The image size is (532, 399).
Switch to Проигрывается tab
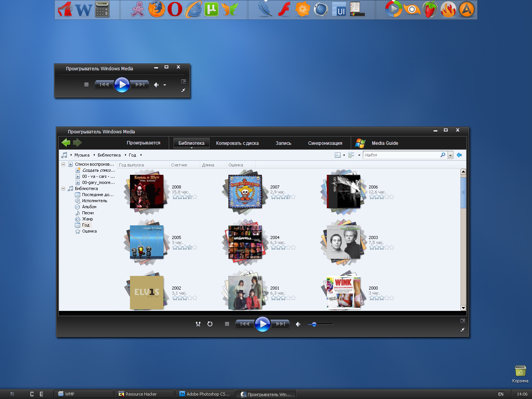pyautogui.click(x=144, y=143)
